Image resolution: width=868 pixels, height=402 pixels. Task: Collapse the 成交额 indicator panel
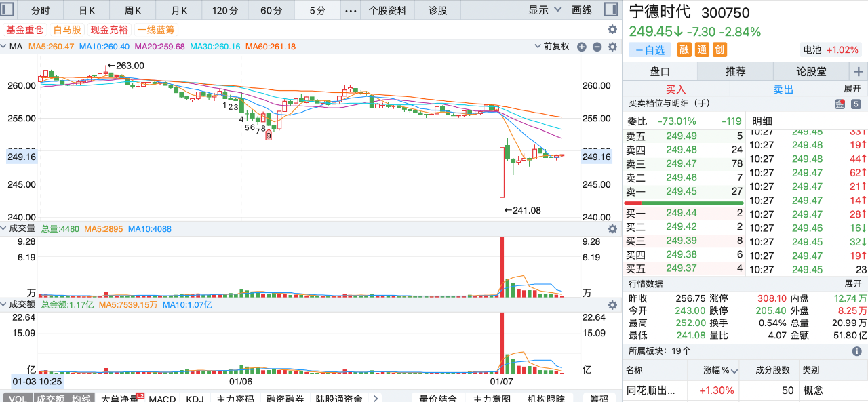[x=4, y=305]
